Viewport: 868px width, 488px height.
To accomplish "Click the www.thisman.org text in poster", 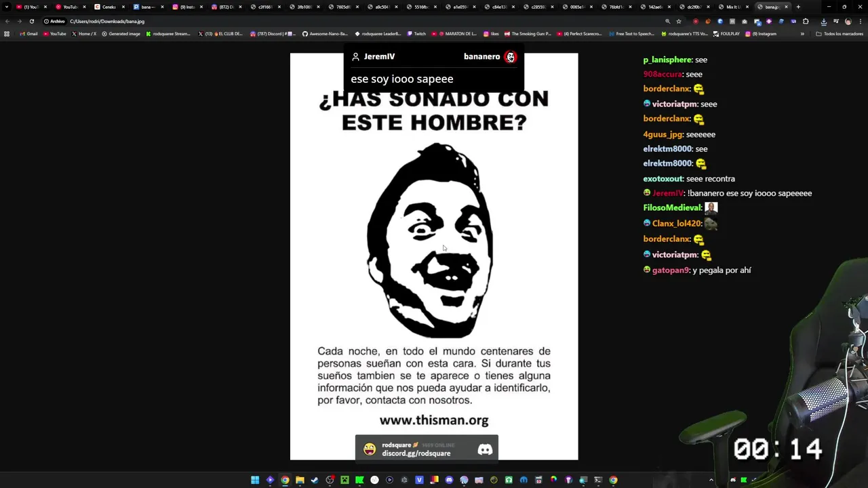I will click(x=434, y=420).
